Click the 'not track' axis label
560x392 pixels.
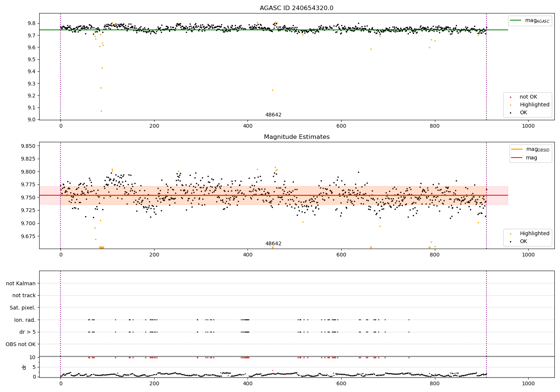coord(24,296)
